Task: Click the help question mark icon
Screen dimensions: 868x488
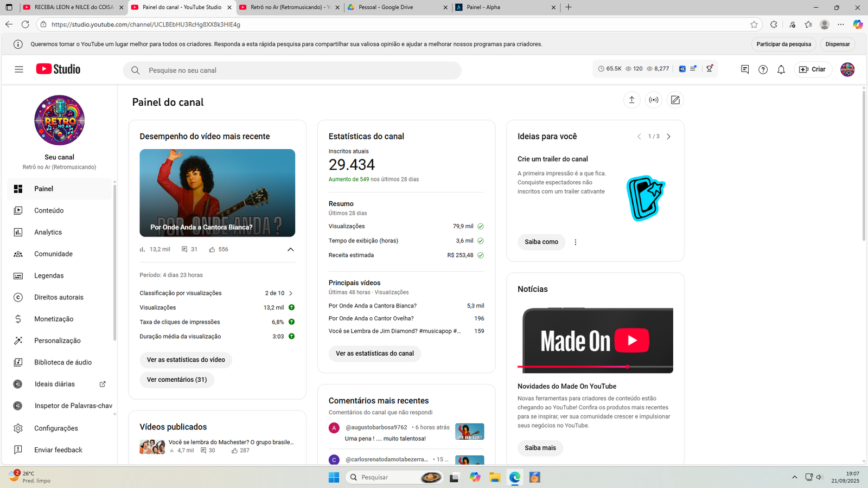Action: point(763,69)
